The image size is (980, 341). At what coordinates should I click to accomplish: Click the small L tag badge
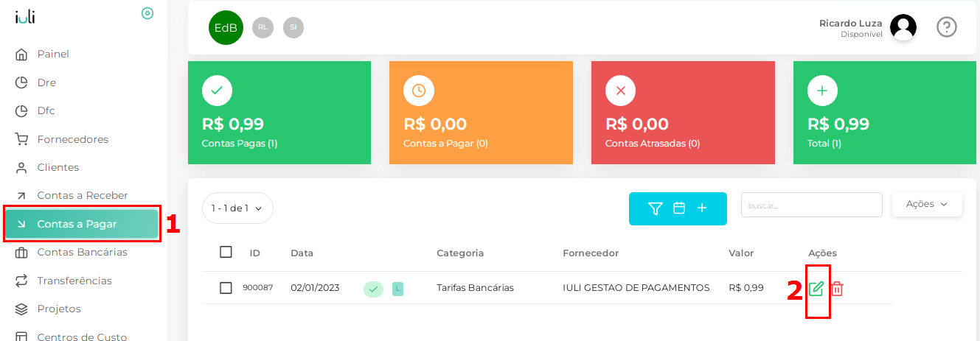point(397,288)
